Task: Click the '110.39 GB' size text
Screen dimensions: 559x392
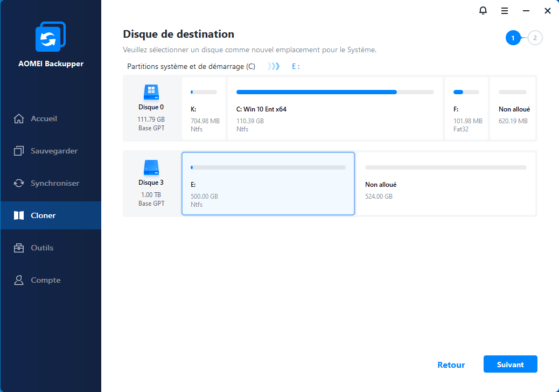Action: pos(250,121)
